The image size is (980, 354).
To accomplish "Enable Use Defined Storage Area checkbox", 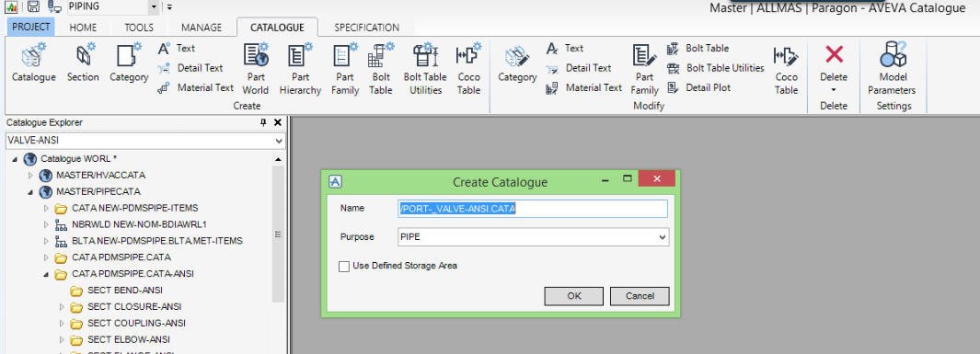I will 344,266.
